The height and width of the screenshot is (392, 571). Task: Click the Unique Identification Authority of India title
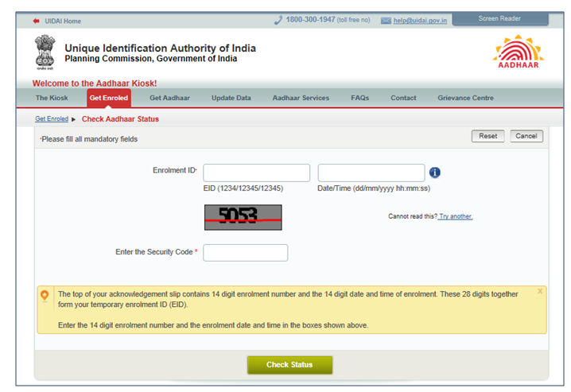(160, 48)
